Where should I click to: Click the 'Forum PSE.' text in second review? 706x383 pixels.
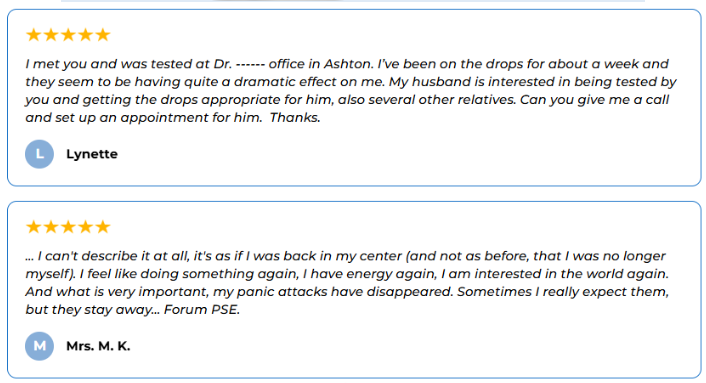202,310
